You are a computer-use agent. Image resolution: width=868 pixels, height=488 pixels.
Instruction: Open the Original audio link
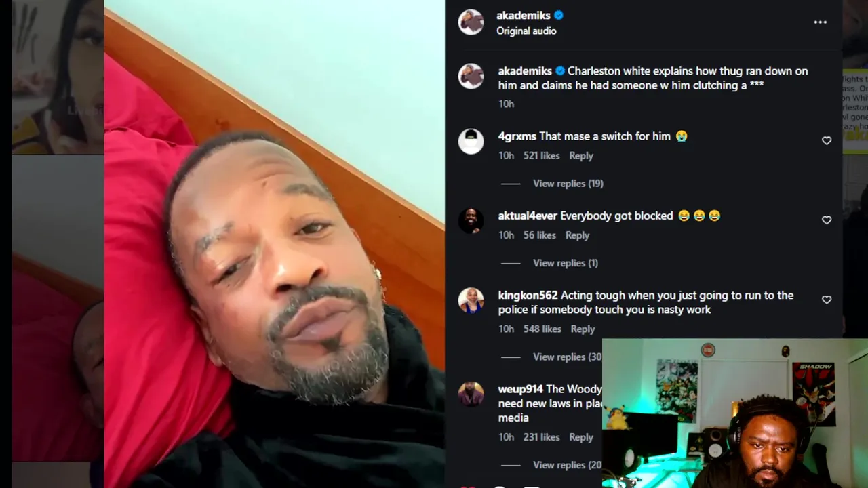coord(526,31)
